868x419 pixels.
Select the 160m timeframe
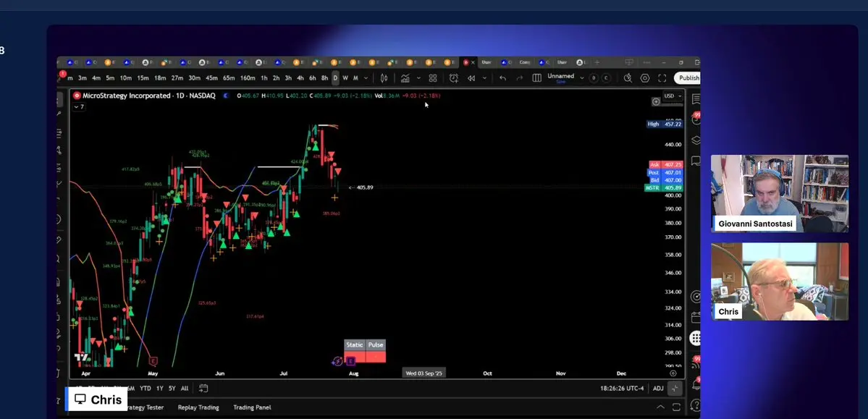pos(248,78)
